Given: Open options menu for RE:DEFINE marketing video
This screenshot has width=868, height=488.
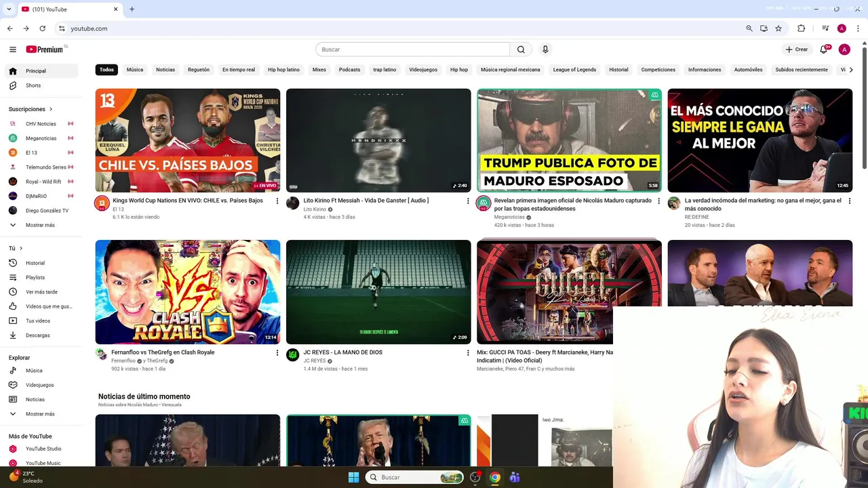Looking at the screenshot, I should click(x=849, y=201).
